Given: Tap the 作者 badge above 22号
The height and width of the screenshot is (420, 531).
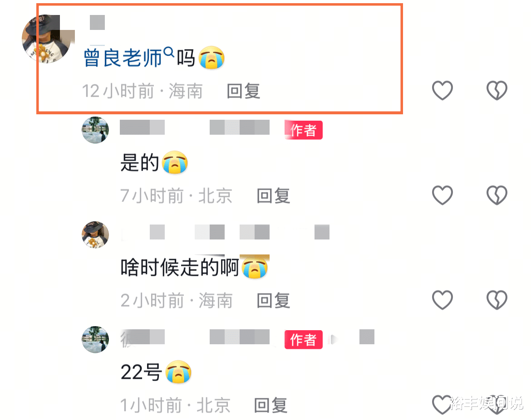Looking at the screenshot, I should [304, 339].
